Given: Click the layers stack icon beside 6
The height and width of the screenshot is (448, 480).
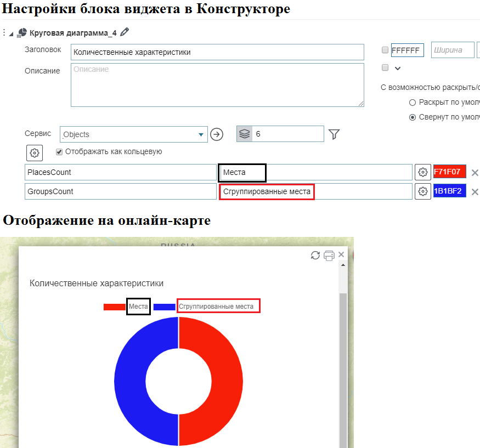Looking at the screenshot, I should point(245,134).
